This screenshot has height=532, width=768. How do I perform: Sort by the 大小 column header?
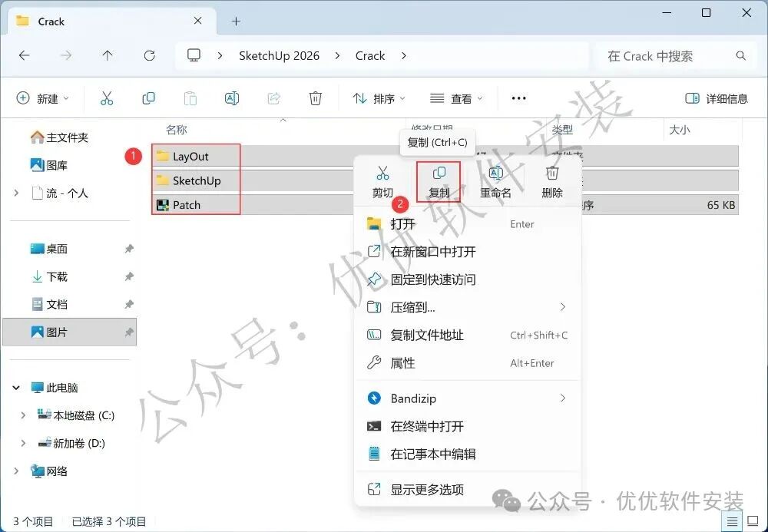(x=680, y=130)
